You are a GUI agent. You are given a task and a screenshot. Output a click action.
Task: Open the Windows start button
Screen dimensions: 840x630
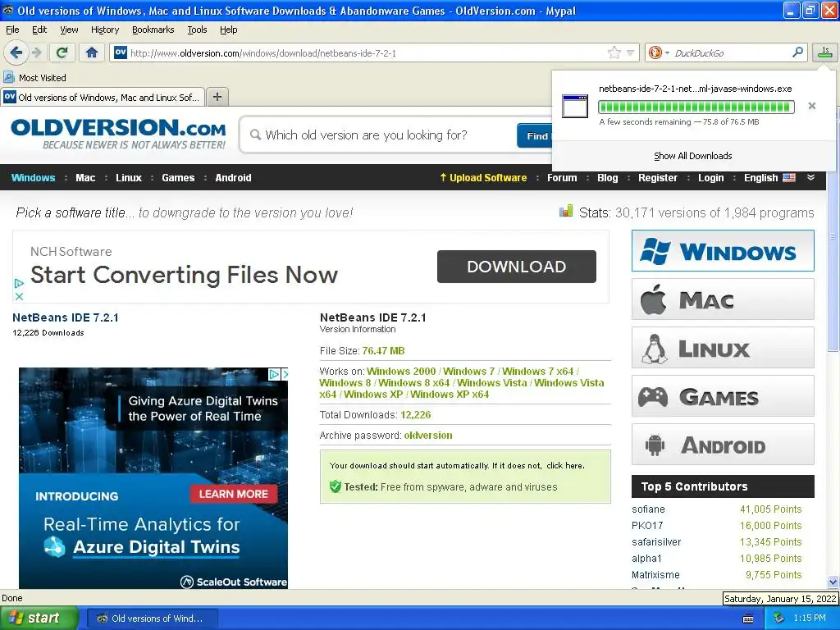coord(39,619)
